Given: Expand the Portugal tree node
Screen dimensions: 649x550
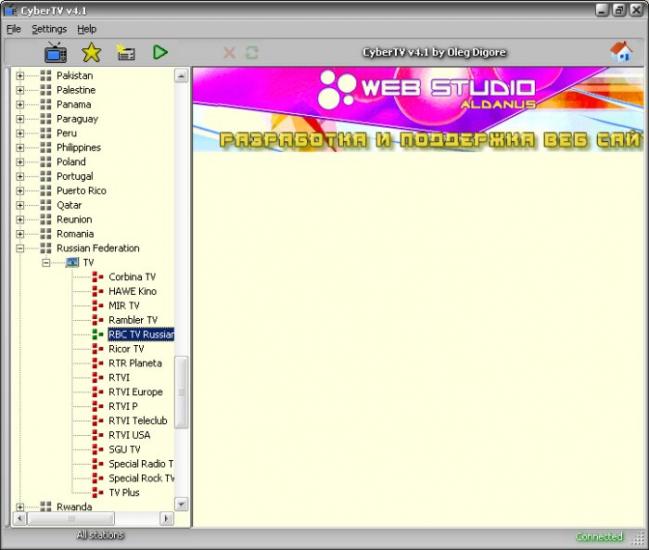Looking at the screenshot, I should (20, 176).
